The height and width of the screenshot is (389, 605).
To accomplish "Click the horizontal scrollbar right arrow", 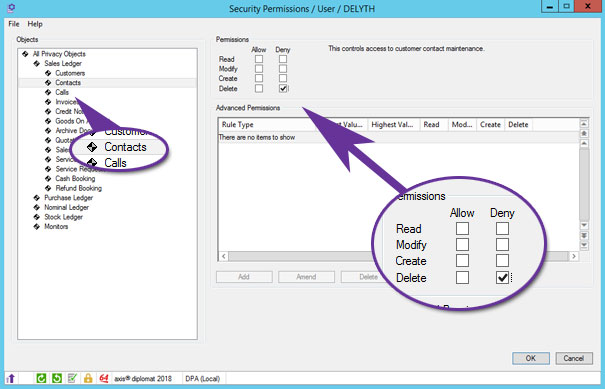I will [x=574, y=256].
